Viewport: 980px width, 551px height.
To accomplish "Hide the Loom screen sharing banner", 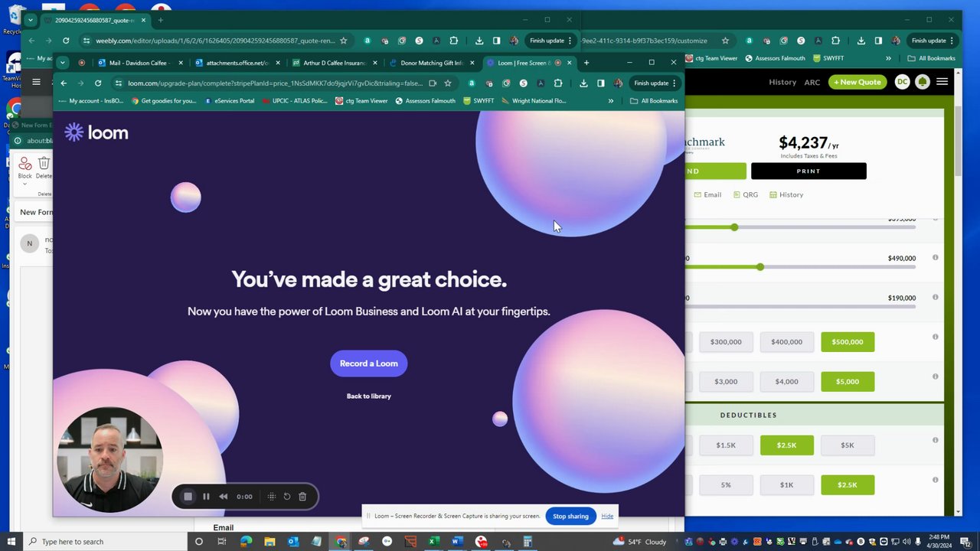I will [607, 516].
